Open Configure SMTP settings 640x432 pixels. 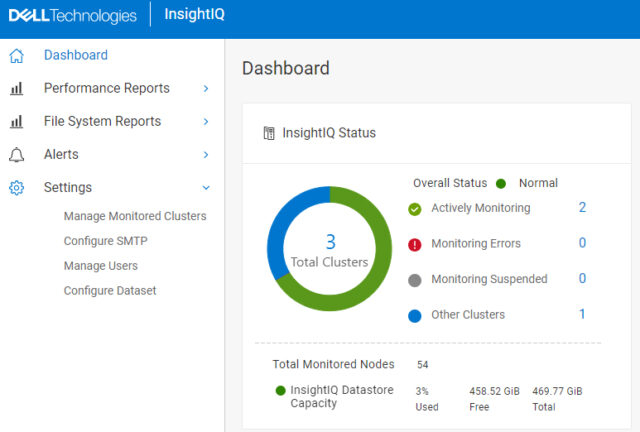[x=106, y=241]
